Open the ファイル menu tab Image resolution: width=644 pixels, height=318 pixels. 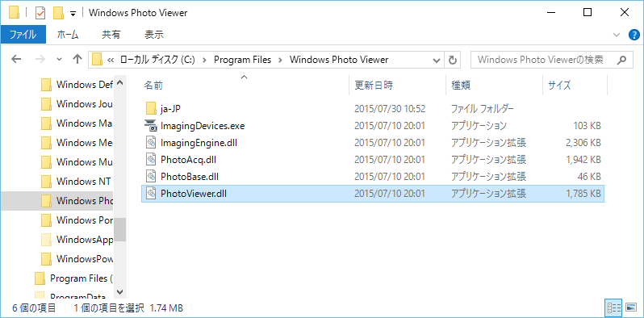click(23, 35)
